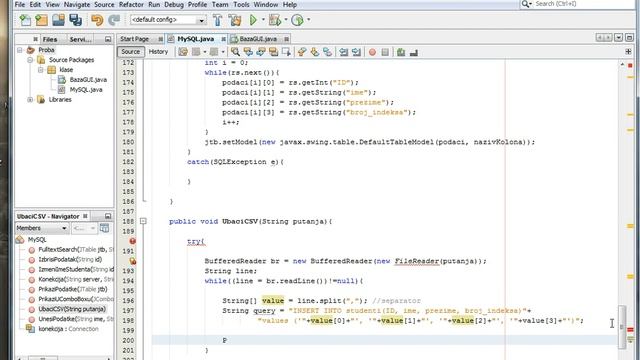Image resolution: width=640 pixels, height=360 pixels.
Task: Click the Toggle Bookmark icon
Action: pyautogui.click(x=327, y=52)
